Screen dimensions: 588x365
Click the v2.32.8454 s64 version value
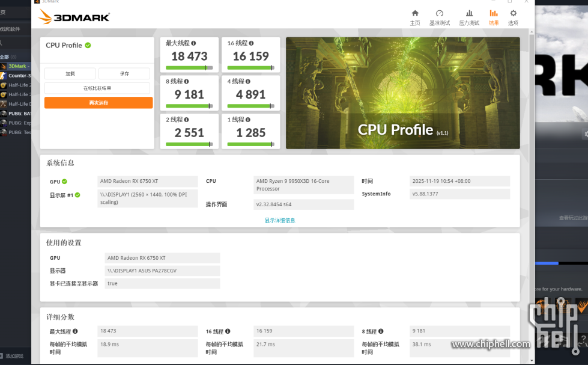(x=304, y=204)
